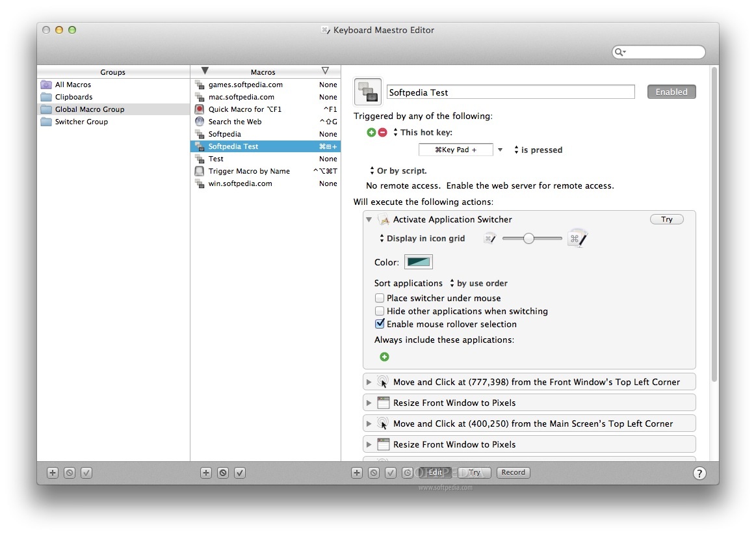Expand the first Resize Front Window to Pixels action
Image resolution: width=756 pixels, height=536 pixels.
pos(369,402)
